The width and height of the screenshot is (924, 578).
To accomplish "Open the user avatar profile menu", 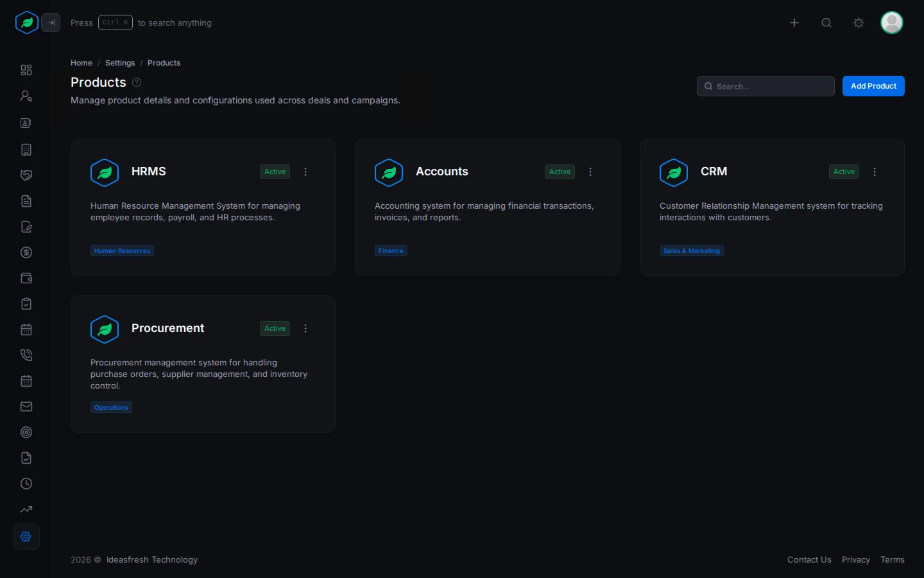I will coord(892,22).
